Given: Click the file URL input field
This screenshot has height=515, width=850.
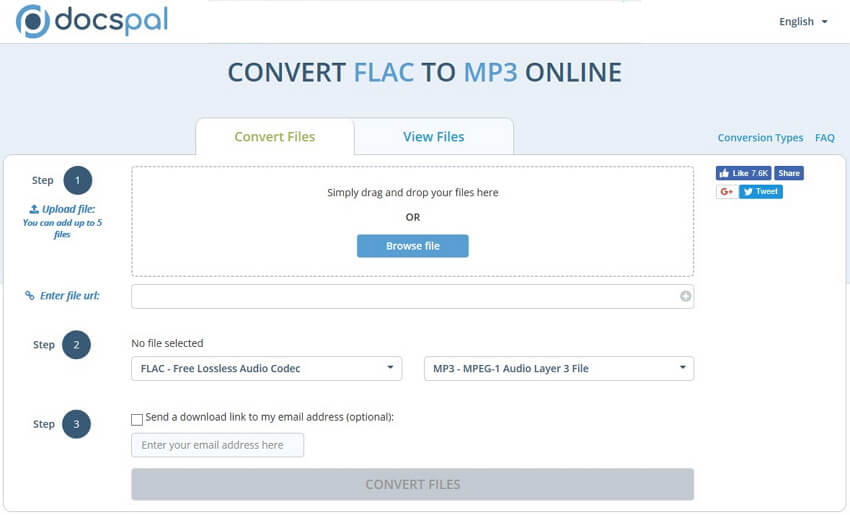Looking at the screenshot, I should [x=413, y=297].
